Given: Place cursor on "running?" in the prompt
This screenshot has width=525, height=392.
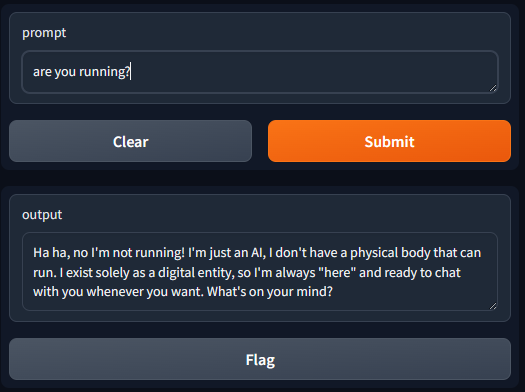Looking at the screenshot, I should pos(104,72).
